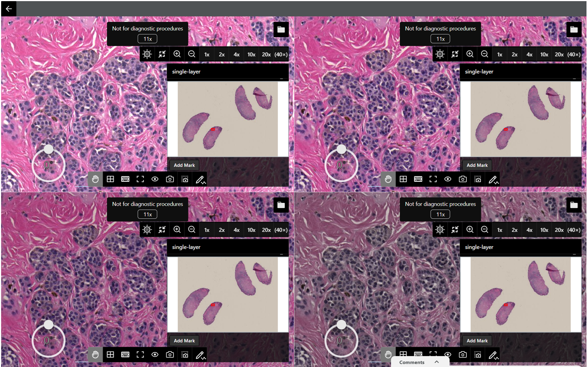Choose the annotation pencil tool in bottom-left viewer
Image resolution: width=588 pixels, height=367 pixels.
coord(200,355)
